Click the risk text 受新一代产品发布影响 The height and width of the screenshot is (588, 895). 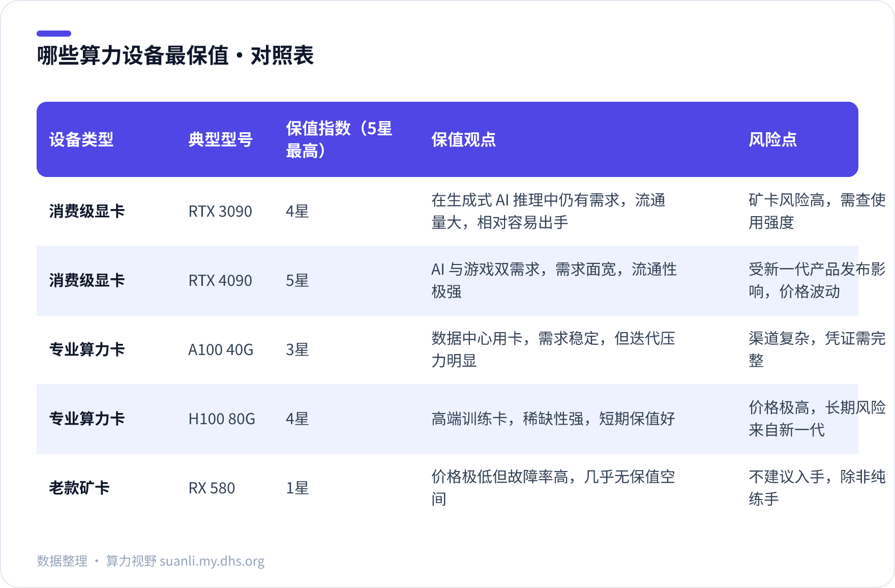pos(817,281)
